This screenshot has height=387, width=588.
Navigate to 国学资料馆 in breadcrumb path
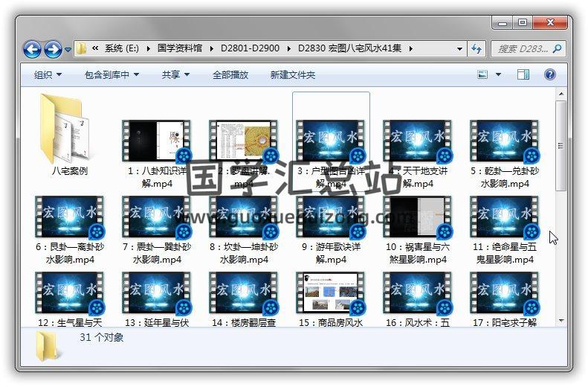point(181,49)
